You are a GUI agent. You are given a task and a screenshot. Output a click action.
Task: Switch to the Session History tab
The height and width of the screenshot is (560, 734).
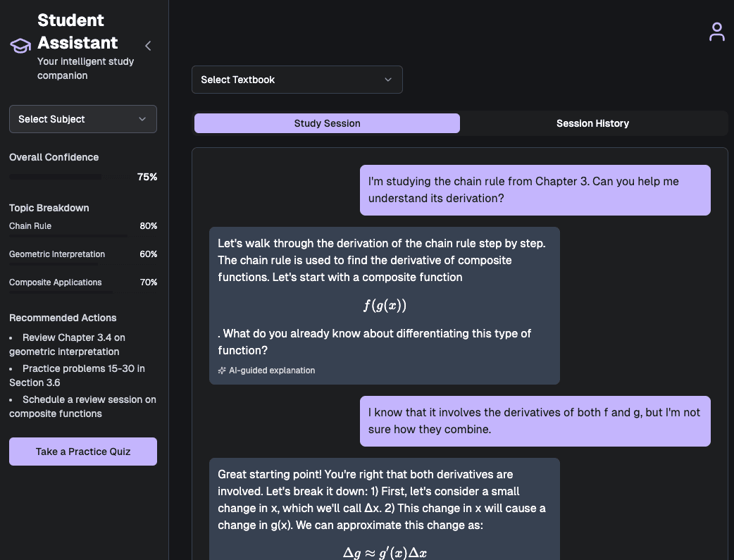click(592, 123)
